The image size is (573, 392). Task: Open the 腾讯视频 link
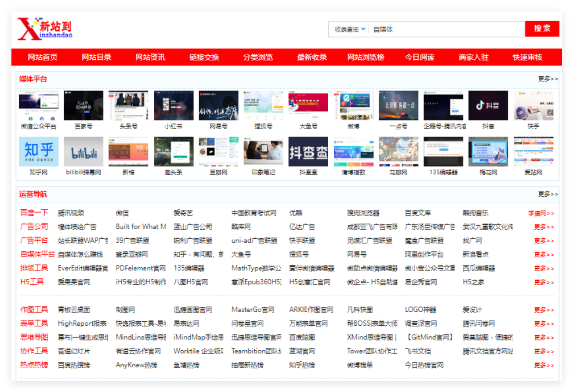click(x=71, y=213)
